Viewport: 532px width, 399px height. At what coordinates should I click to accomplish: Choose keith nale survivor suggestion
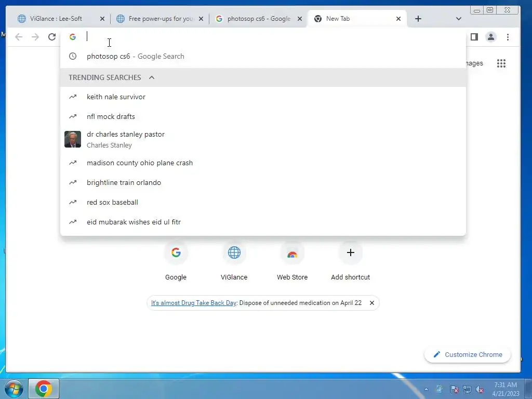pyautogui.click(x=263, y=97)
